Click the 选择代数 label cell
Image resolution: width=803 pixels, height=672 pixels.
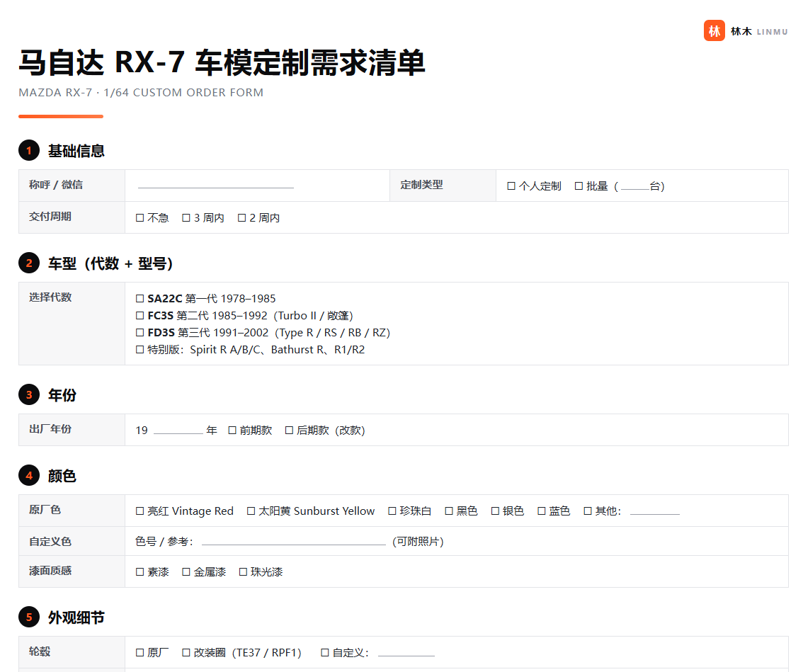[x=72, y=324]
